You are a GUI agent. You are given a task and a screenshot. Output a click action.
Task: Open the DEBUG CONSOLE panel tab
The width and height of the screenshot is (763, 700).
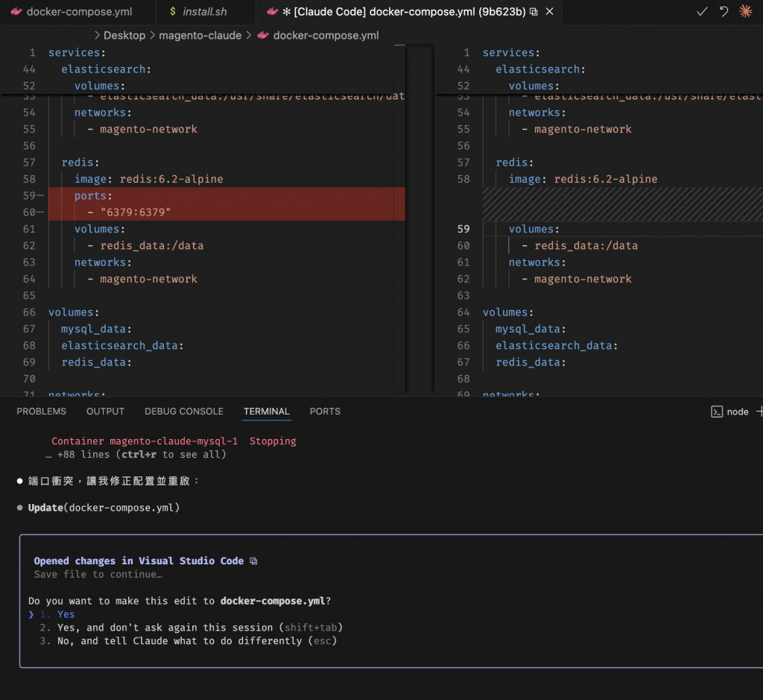184,412
